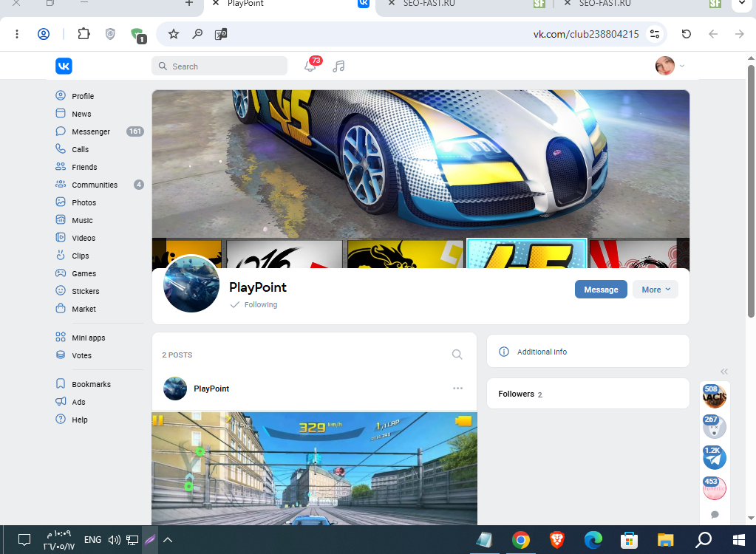
Task: Click the Help question mark icon
Action: [61, 419]
